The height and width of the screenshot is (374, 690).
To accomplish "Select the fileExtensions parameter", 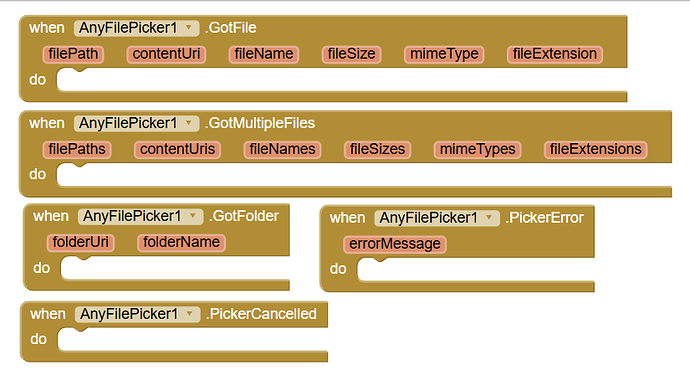I will [595, 150].
